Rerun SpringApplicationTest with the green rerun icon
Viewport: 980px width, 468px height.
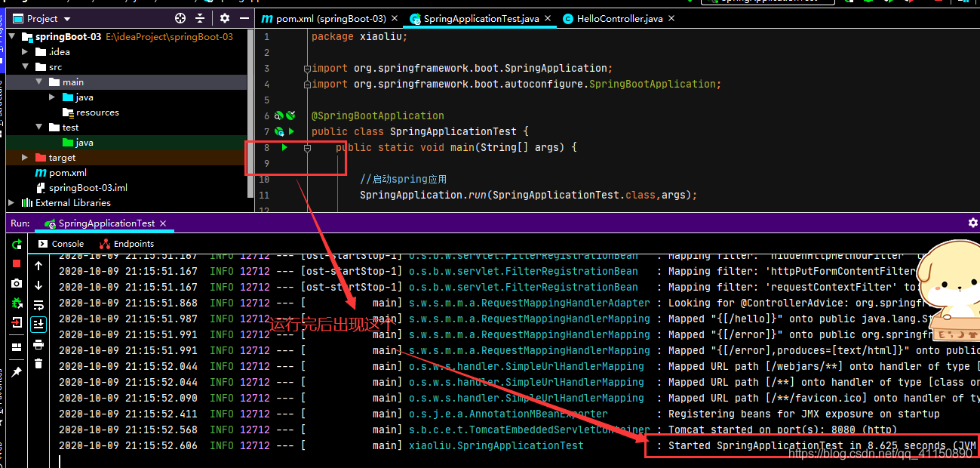point(17,245)
